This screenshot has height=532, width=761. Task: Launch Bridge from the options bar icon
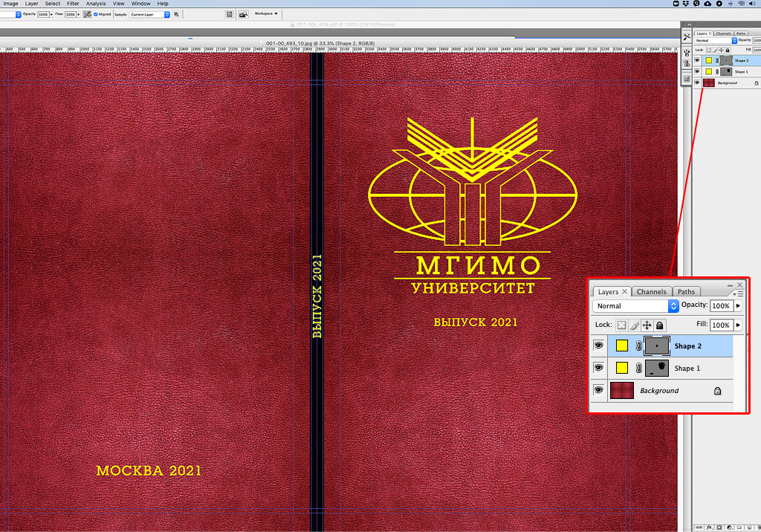tap(243, 15)
